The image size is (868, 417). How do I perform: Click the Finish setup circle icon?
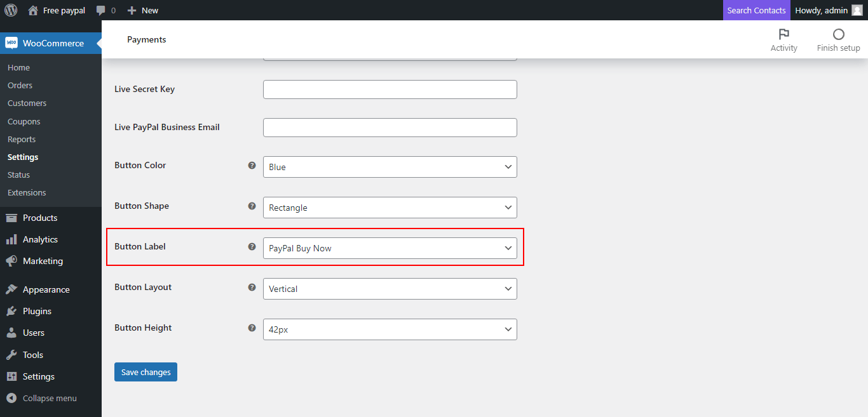[x=838, y=34]
